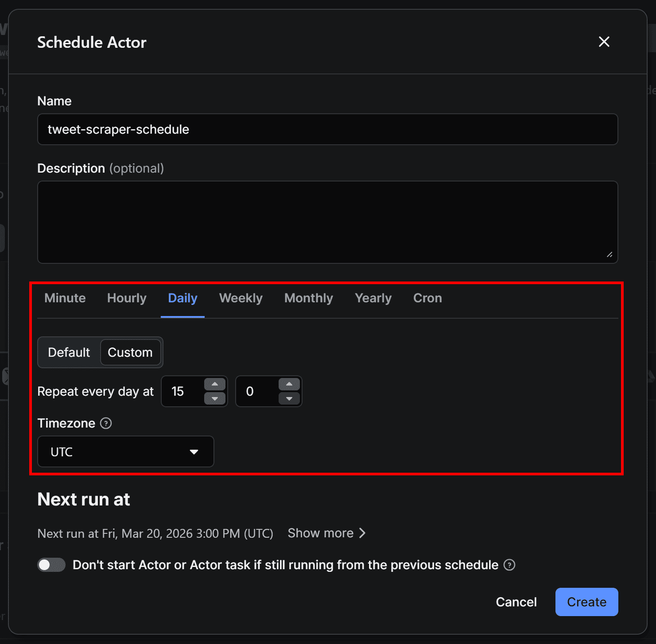Switch to the Monthly tab

[308, 298]
